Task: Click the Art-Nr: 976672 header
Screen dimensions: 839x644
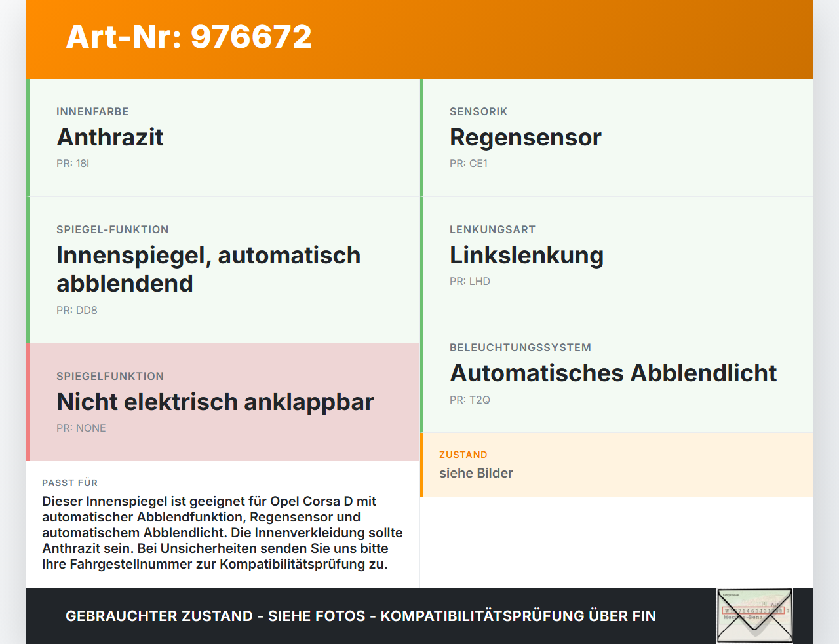Action: click(189, 37)
